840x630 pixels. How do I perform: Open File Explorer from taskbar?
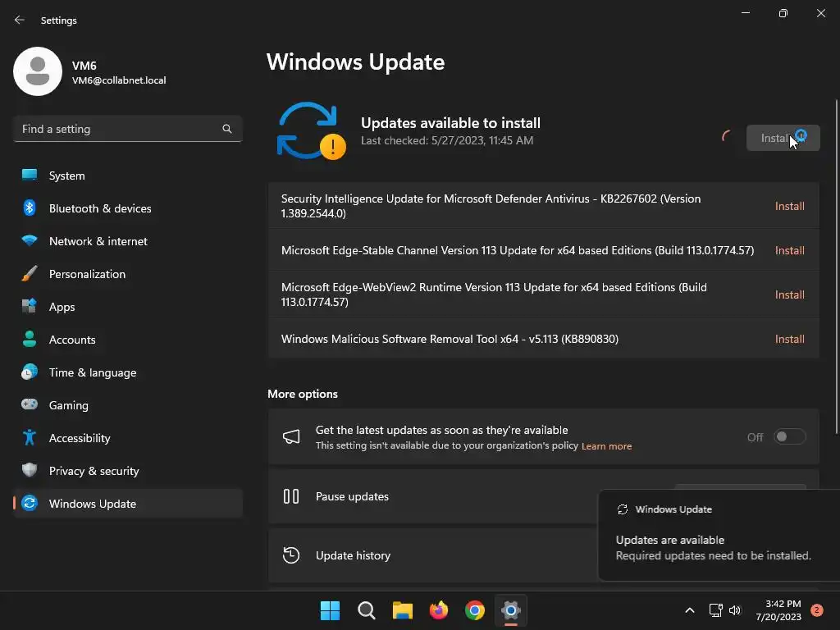click(402, 610)
